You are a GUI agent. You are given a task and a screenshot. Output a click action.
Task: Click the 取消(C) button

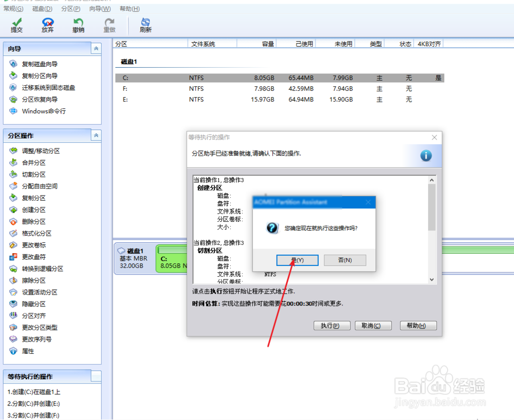373,326
